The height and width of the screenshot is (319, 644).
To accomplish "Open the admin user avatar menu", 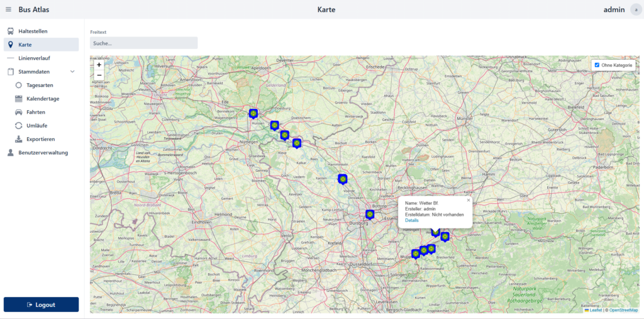I will 636,9.
